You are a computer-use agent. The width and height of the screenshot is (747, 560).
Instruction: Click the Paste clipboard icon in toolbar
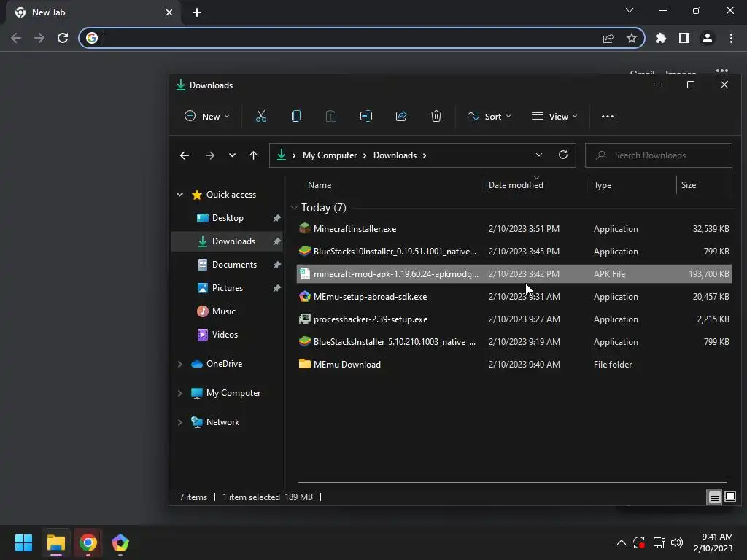pyautogui.click(x=330, y=116)
